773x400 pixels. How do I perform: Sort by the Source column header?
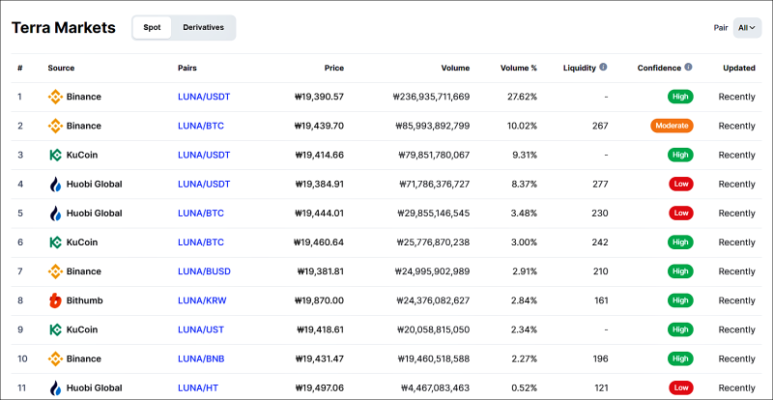click(61, 68)
